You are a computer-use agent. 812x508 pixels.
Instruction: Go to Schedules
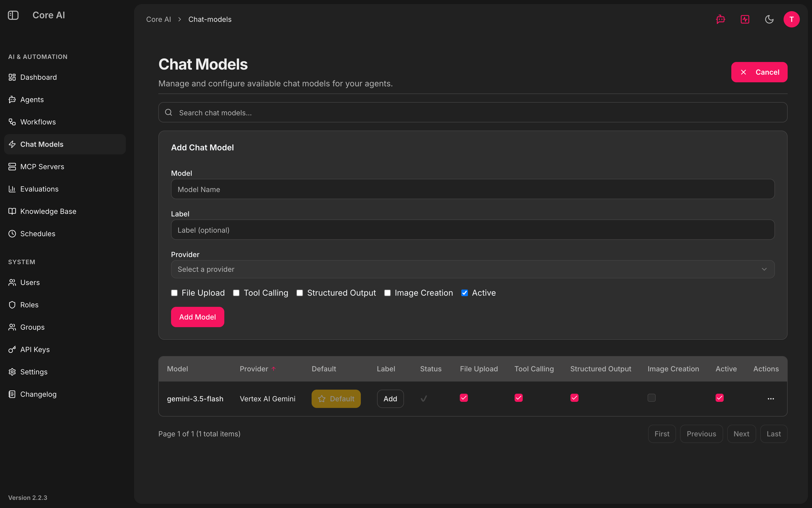coord(65,233)
